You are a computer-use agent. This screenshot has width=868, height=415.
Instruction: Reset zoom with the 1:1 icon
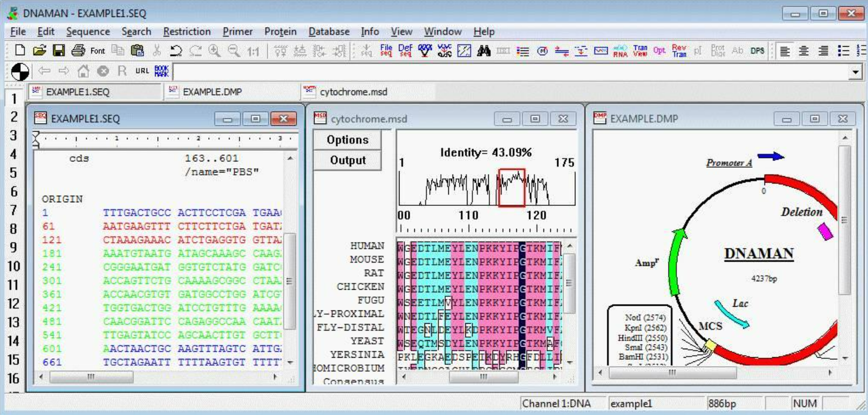[x=253, y=51]
